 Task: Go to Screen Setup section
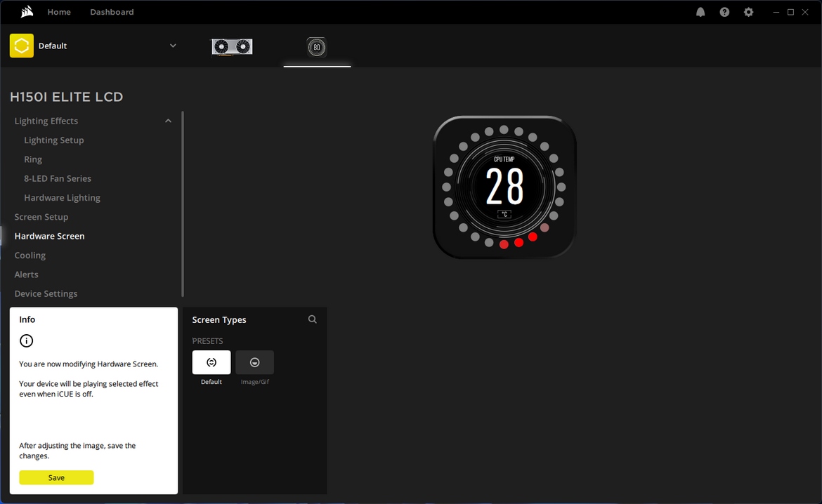pos(41,217)
